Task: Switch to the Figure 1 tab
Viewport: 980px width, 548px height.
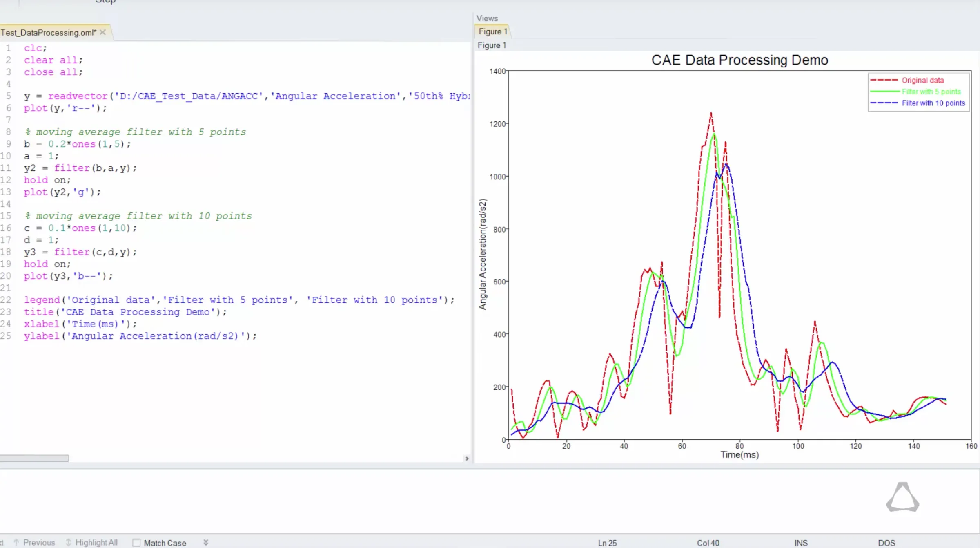Action: click(x=492, y=31)
